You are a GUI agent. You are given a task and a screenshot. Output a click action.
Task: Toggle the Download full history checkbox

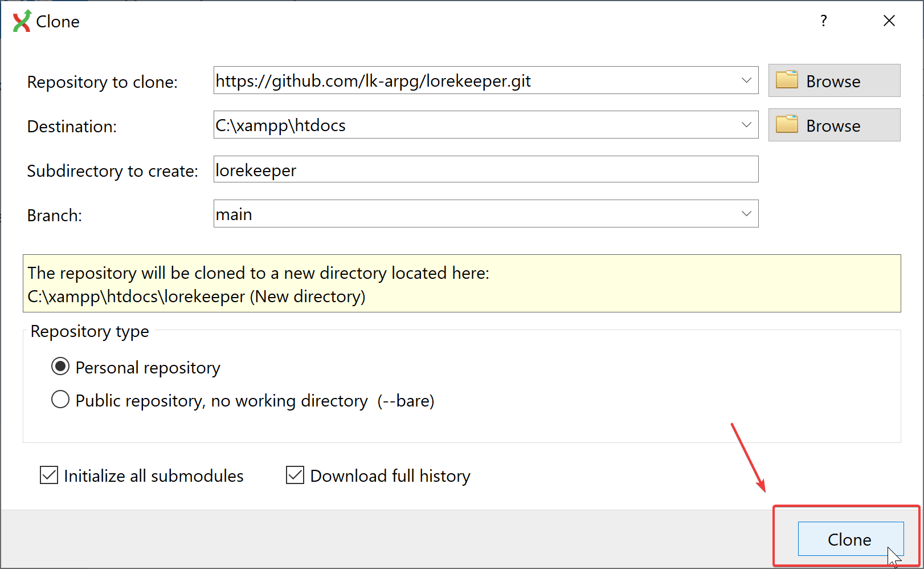point(295,475)
